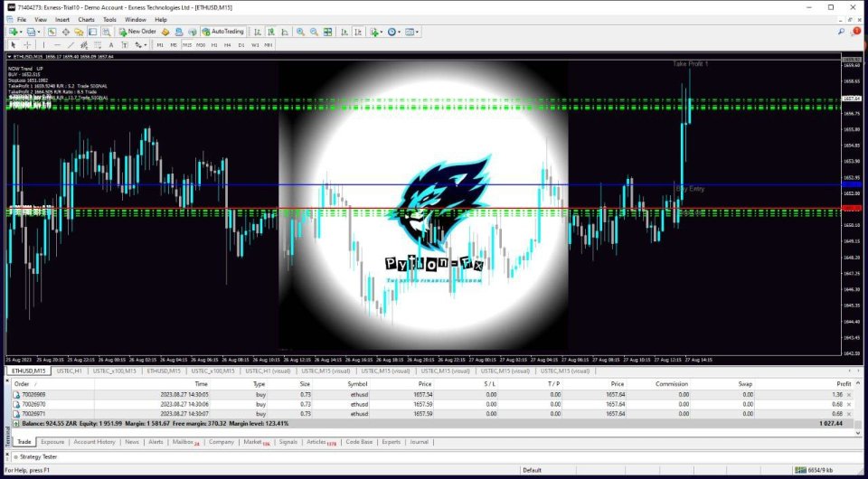Screen dimensions: 868x479
Task: Open the File menu
Action: click(x=22, y=19)
